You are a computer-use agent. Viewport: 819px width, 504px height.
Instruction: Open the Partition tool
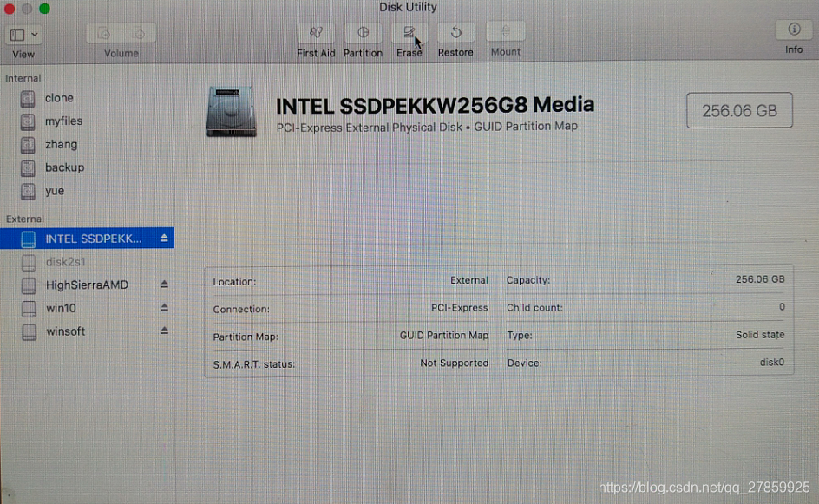[x=363, y=33]
